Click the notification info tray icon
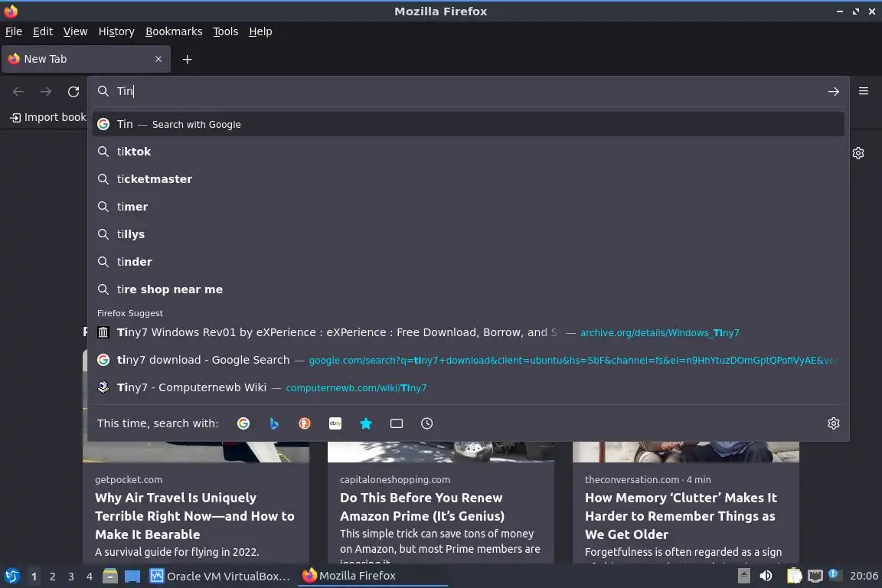Image resolution: width=882 pixels, height=588 pixels. [835, 574]
